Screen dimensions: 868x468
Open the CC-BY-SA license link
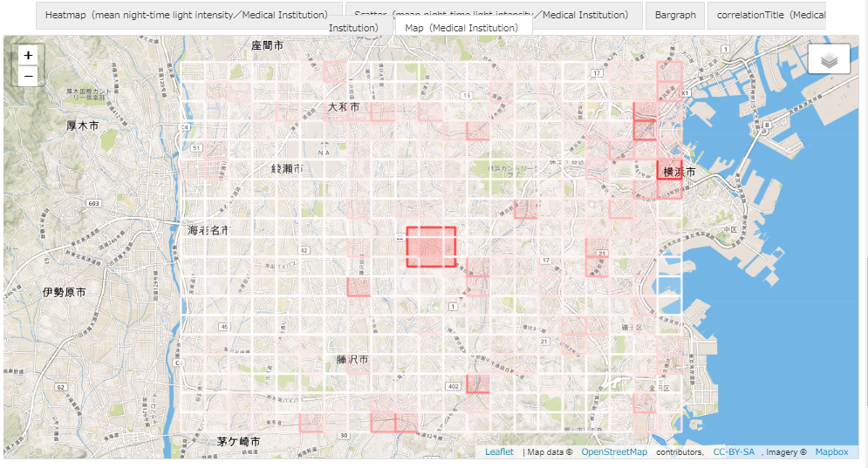[734, 451]
